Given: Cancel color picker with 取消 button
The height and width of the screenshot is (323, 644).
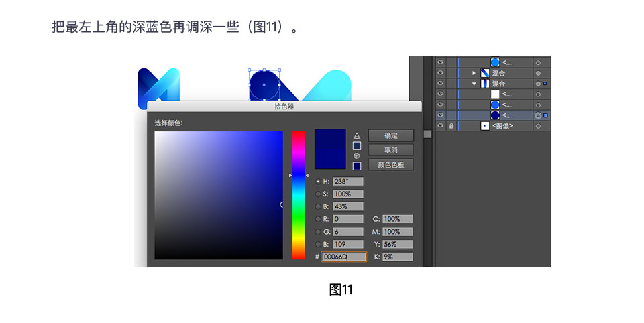Looking at the screenshot, I should coord(391,150).
